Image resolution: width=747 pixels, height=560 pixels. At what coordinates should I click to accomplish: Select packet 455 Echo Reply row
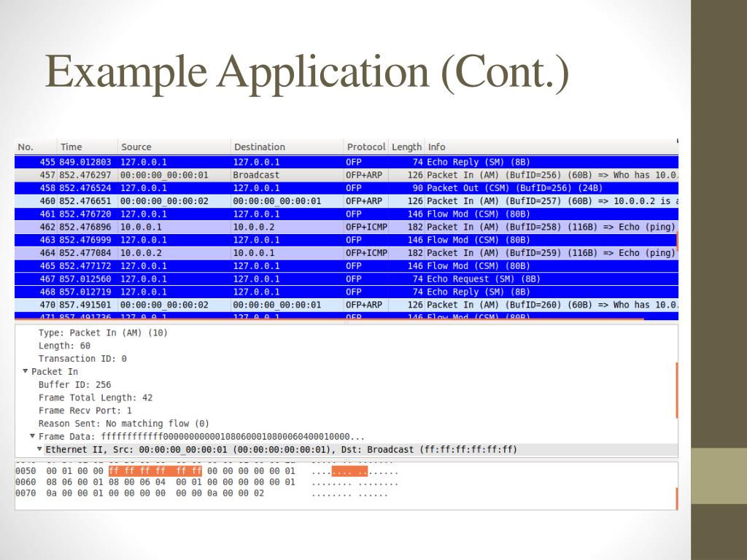tap(347, 162)
